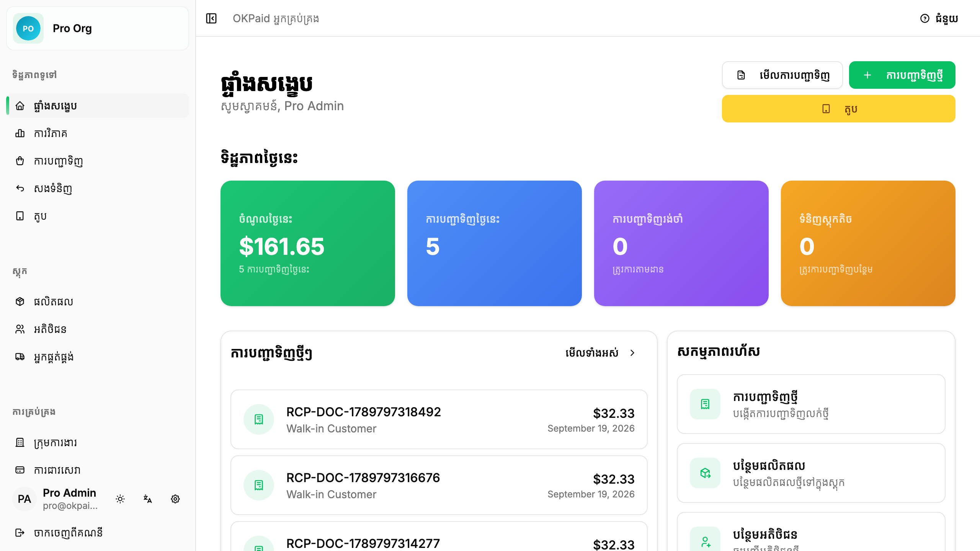Open customers via the people icon
This screenshot has width=980, height=551.
click(20, 329)
